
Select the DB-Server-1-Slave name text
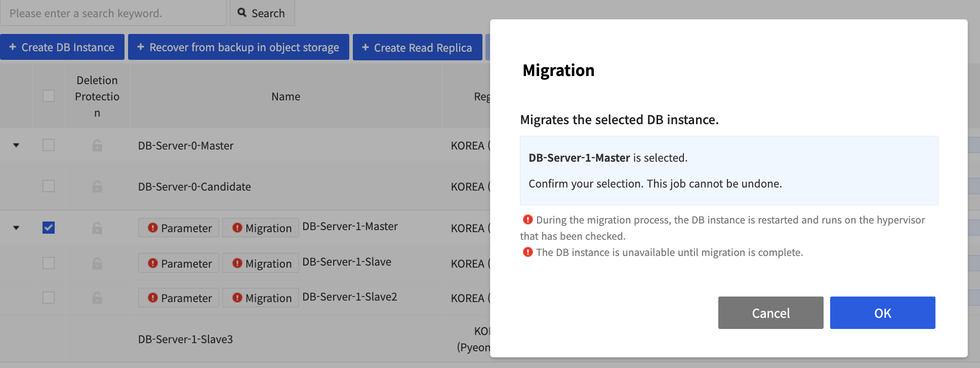point(347,262)
